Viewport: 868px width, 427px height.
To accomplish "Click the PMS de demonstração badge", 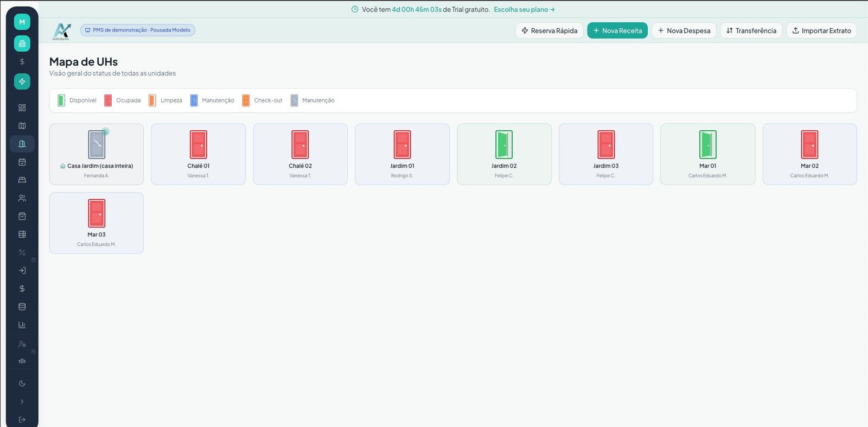I will 138,30.
